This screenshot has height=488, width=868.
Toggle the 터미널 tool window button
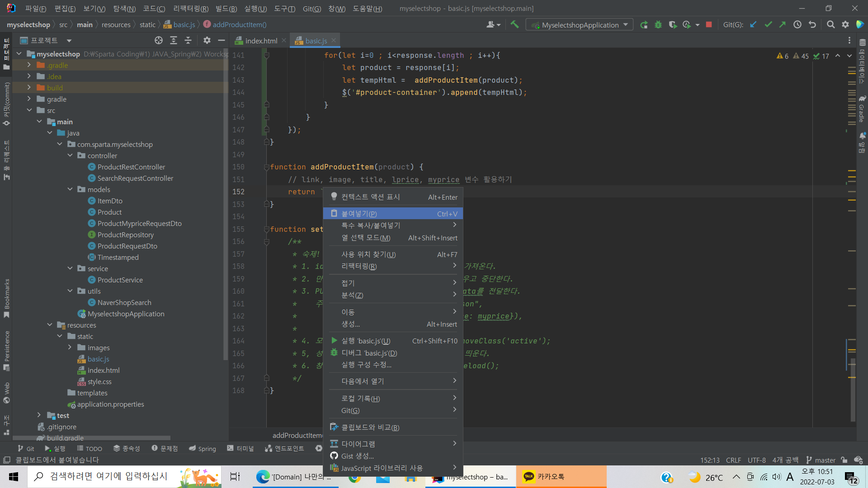tap(241, 449)
